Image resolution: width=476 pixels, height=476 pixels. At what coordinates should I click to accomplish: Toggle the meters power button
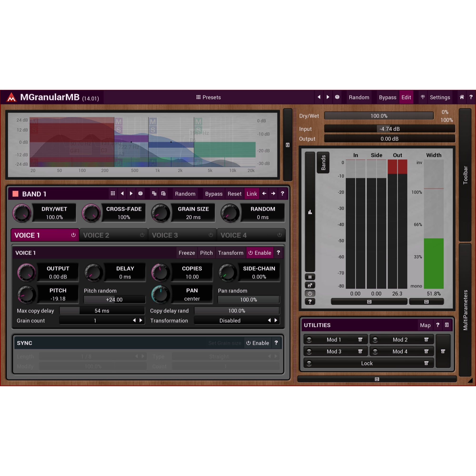click(x=310, y=293)
